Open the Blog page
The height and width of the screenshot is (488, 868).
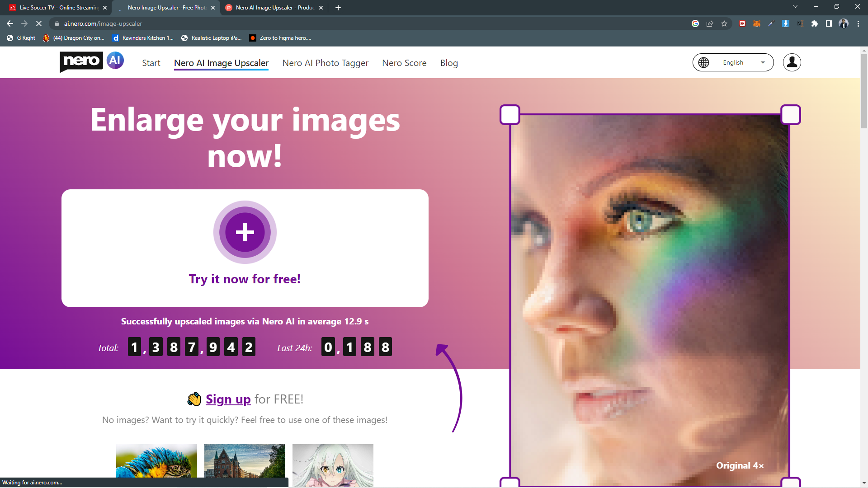click(x=449, y=63)
